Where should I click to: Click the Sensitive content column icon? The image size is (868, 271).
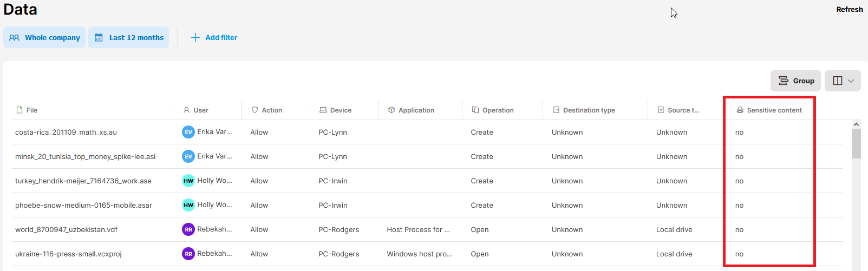click(740, 110)
